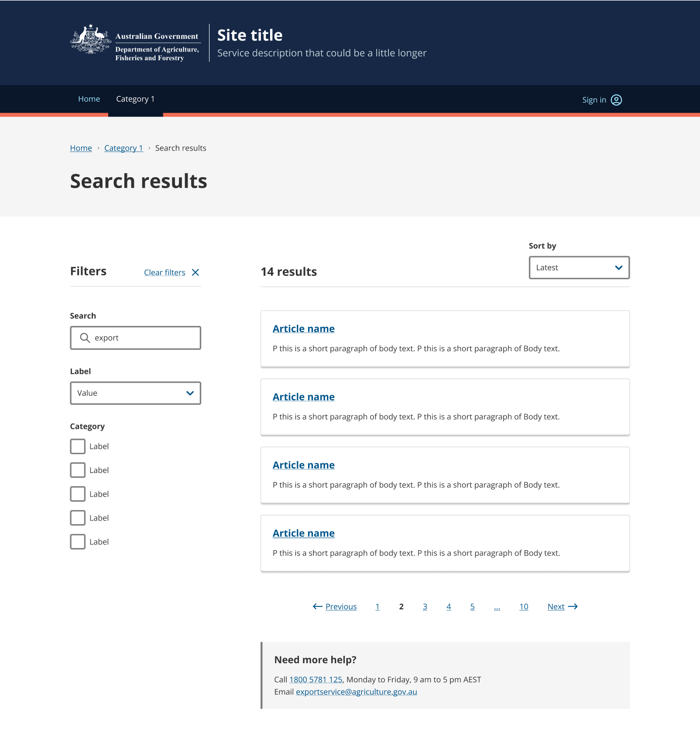Click the chevron on the Label filter dropdown
700x740 pixels.
190,393
